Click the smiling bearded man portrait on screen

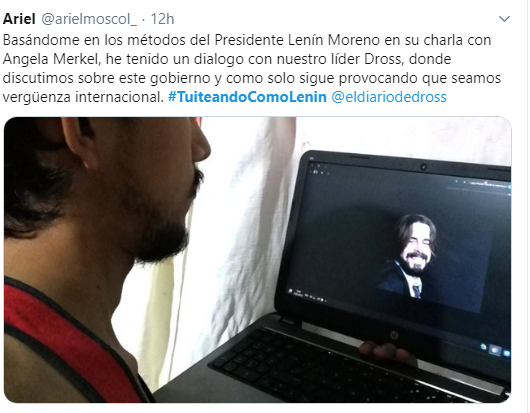(x=411, y=256)
